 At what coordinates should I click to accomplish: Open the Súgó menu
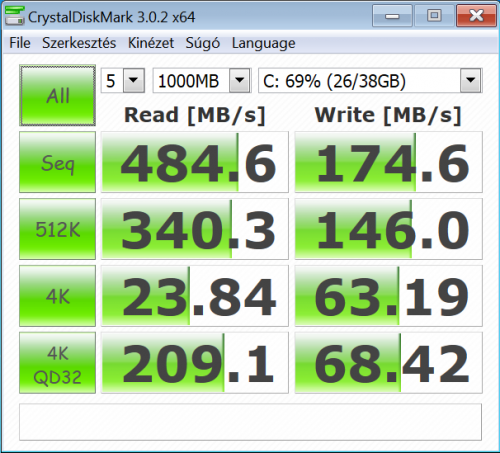203,43
